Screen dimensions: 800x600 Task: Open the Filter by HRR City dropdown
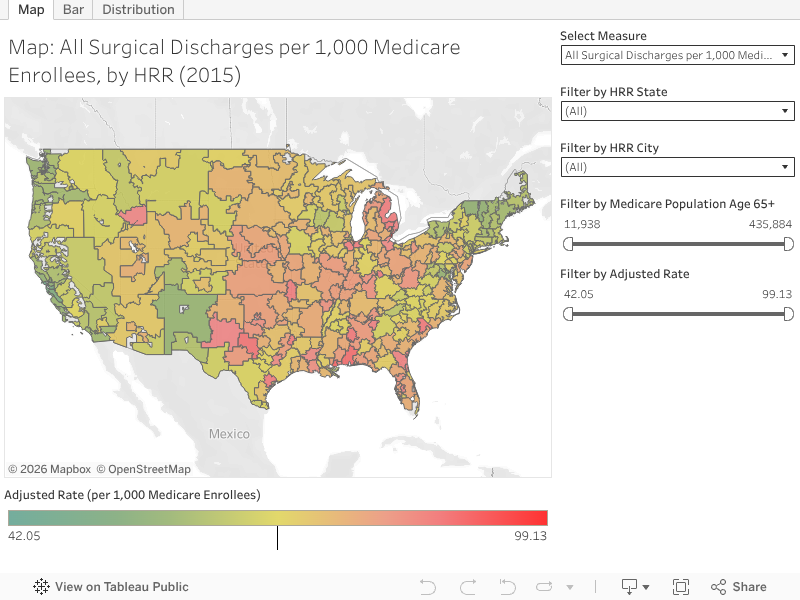pyautogui.click(x=677, y=167)
